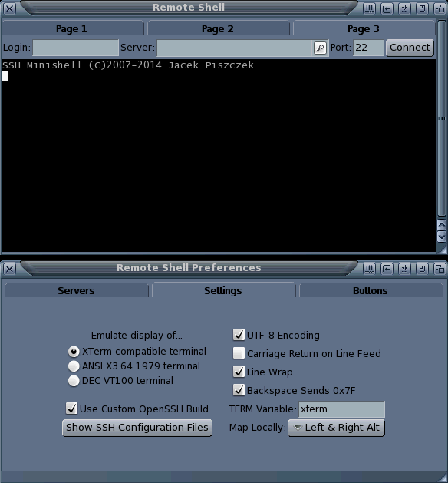Click the 'SSH Minishell (C)2007-2014 Jacek Piszczek' line
The image size is (448, 483).
[x=128, y=65]
